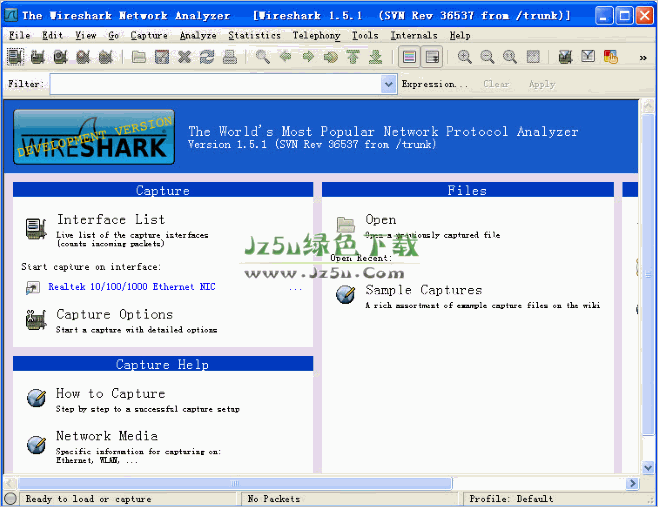Edit capture filters toolbar icon
Image resolution: width=658 pixels, height=507 pixels.
566,57
